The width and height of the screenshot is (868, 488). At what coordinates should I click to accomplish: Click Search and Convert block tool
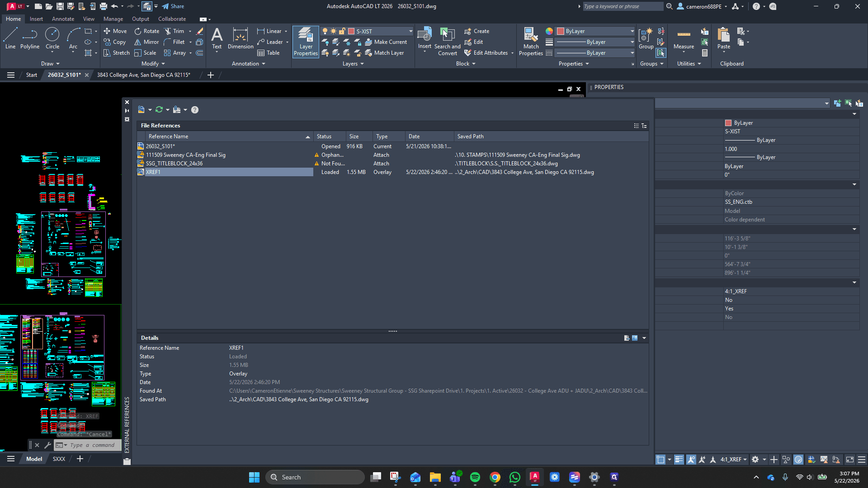[x=447, y=42]
